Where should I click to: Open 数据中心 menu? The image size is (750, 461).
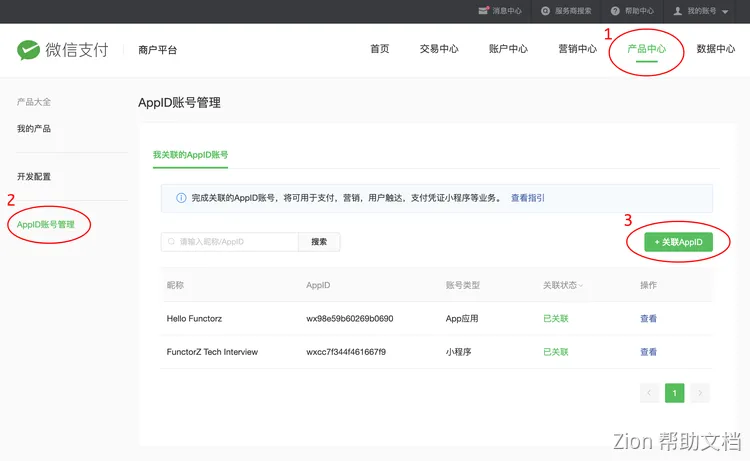tap(716, 49)
